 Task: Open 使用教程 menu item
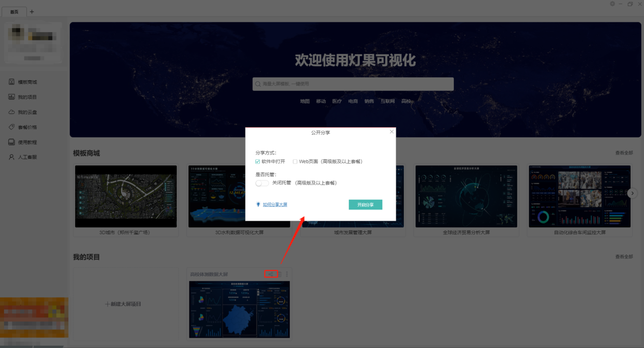click(x=28, y=142)
